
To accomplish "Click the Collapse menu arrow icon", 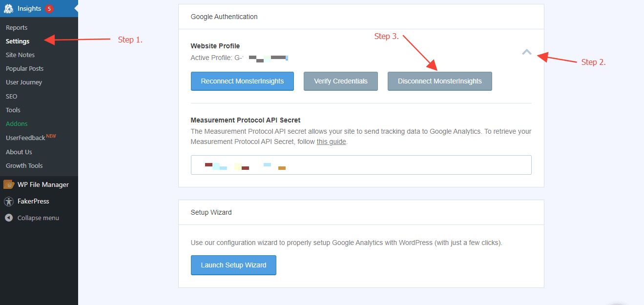I will click(9, 218).
